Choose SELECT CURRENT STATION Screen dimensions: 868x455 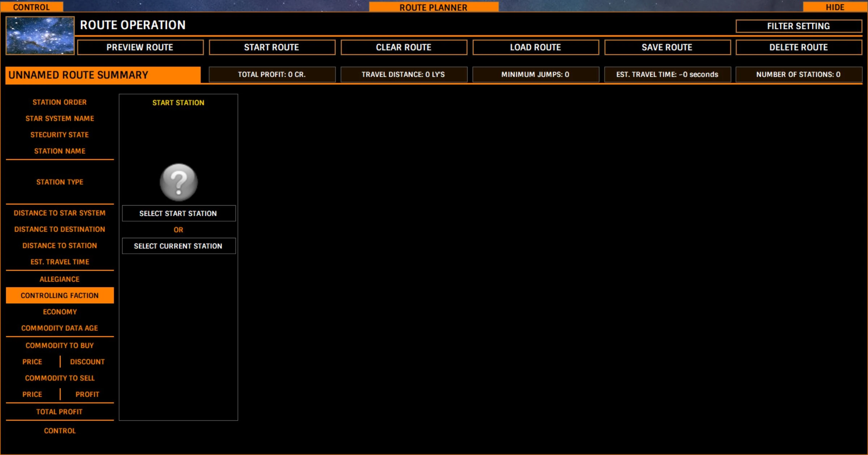178,246
